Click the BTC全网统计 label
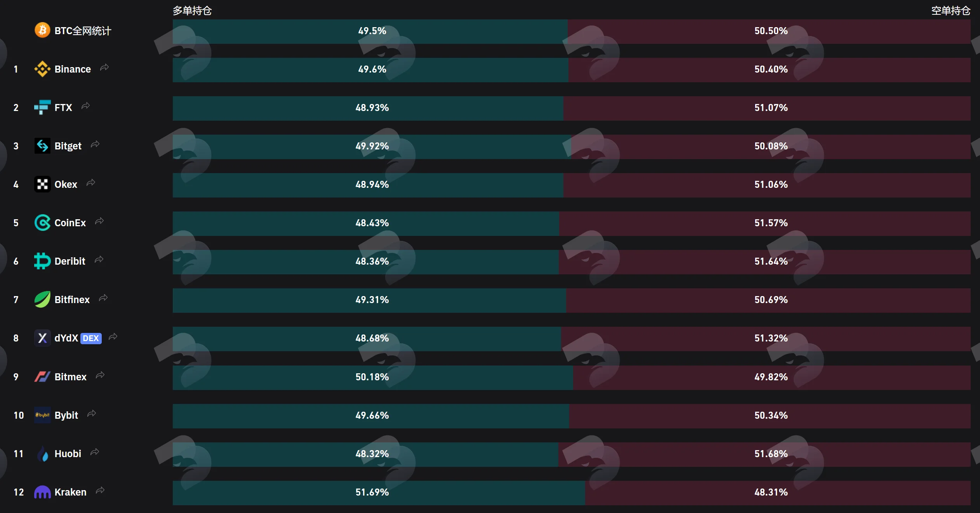This screenshot has height=513, width=980. click(83, 31)
